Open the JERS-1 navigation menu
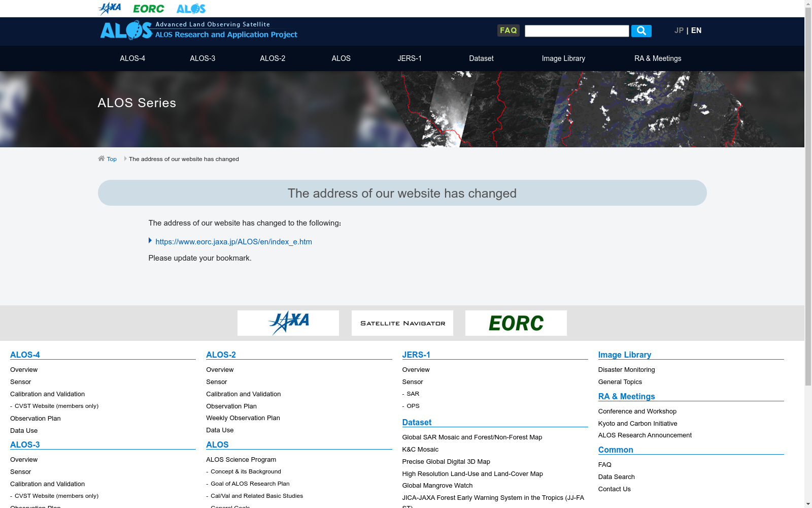812x508 pixels. (410, 58)
